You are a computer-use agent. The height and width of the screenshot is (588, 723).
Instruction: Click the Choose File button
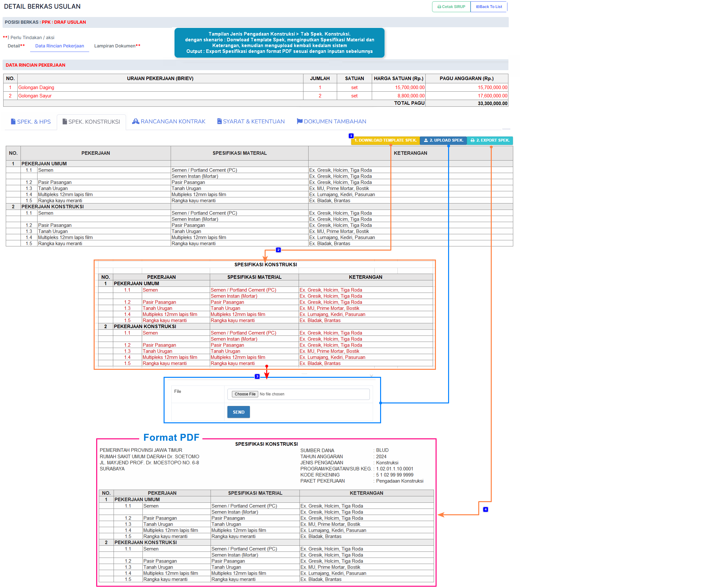(x=245, y=394)
